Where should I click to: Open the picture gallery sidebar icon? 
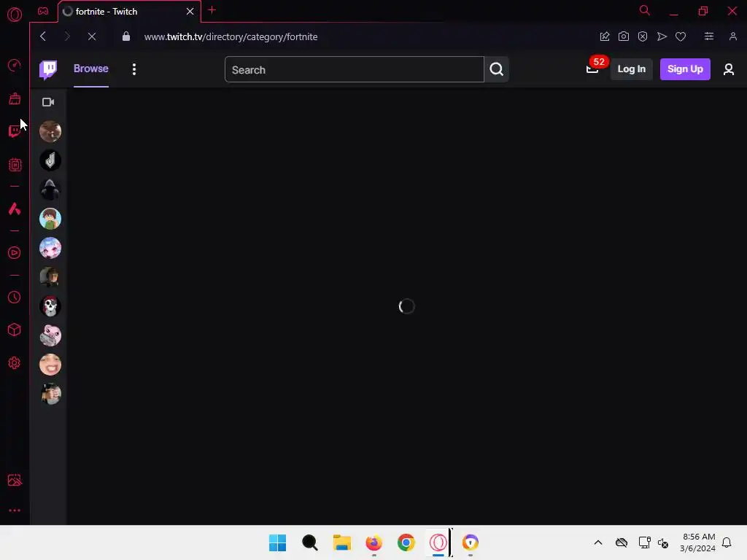coord(15,480)
